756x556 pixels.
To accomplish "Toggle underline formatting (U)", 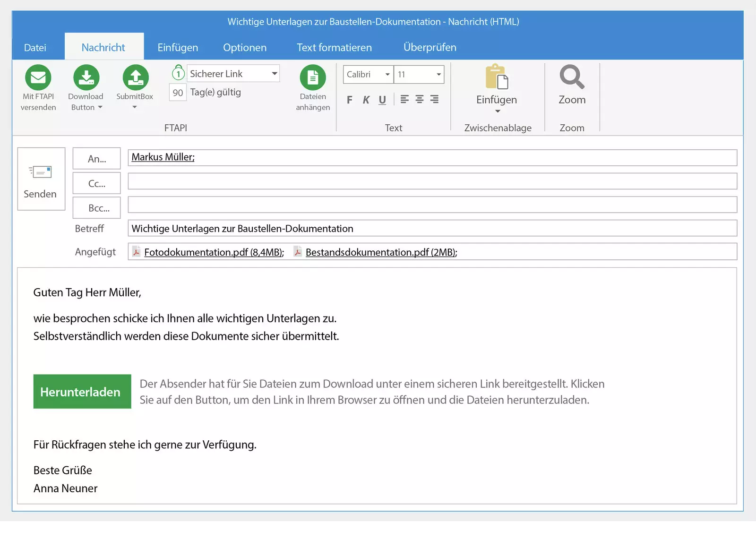I will point(382,100).
